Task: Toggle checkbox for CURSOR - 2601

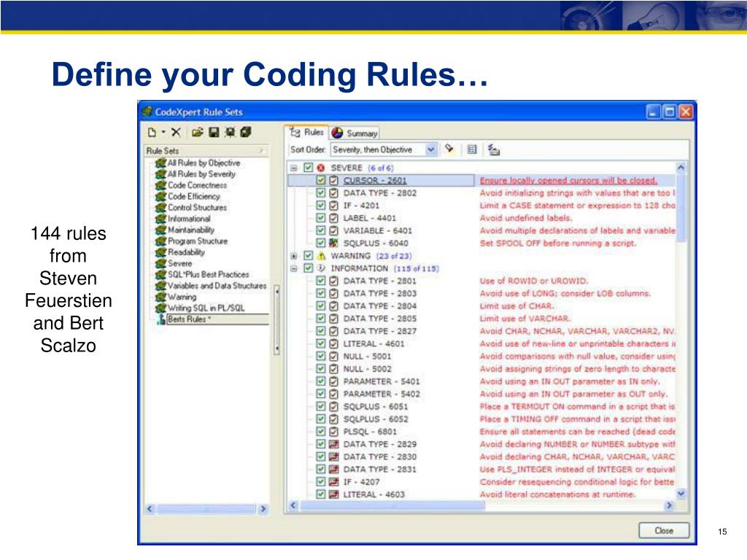Action: [321, 181]
